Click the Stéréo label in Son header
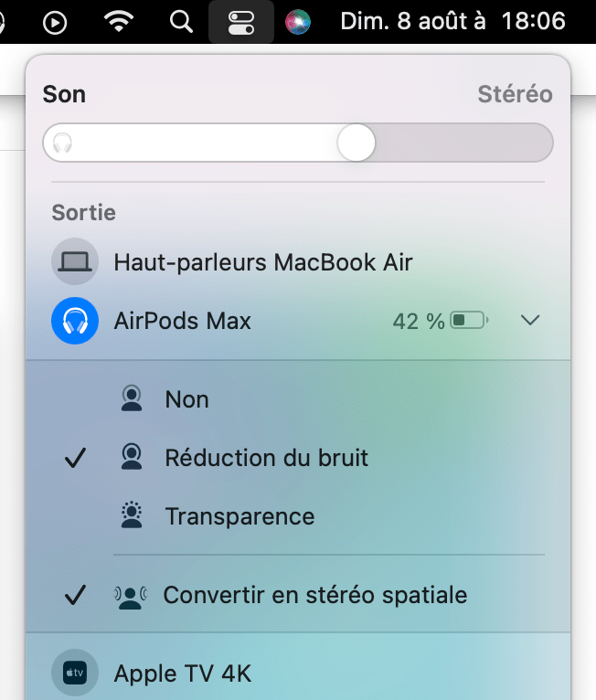 (515, 94)
